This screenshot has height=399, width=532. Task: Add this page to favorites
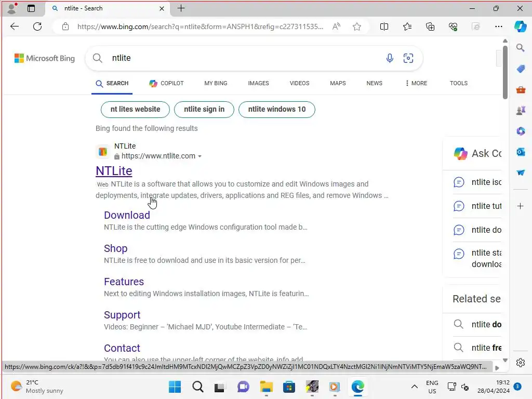pyautogui.click(x=356, y=26)
